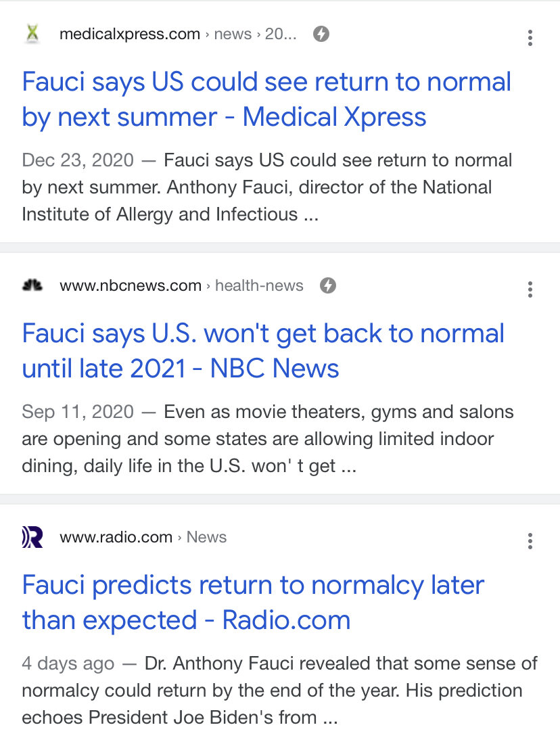Tap AMP lightning icon beside medicalxpress.com

pos(321,34)
